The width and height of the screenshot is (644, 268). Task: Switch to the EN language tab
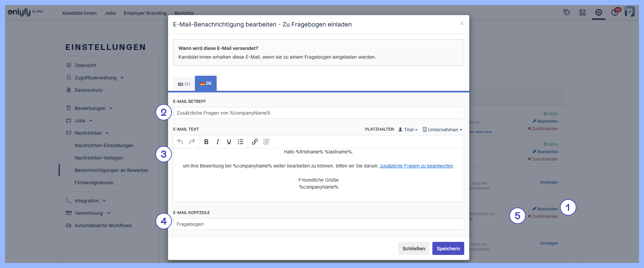pyautogui.click(x=184, y=84)
